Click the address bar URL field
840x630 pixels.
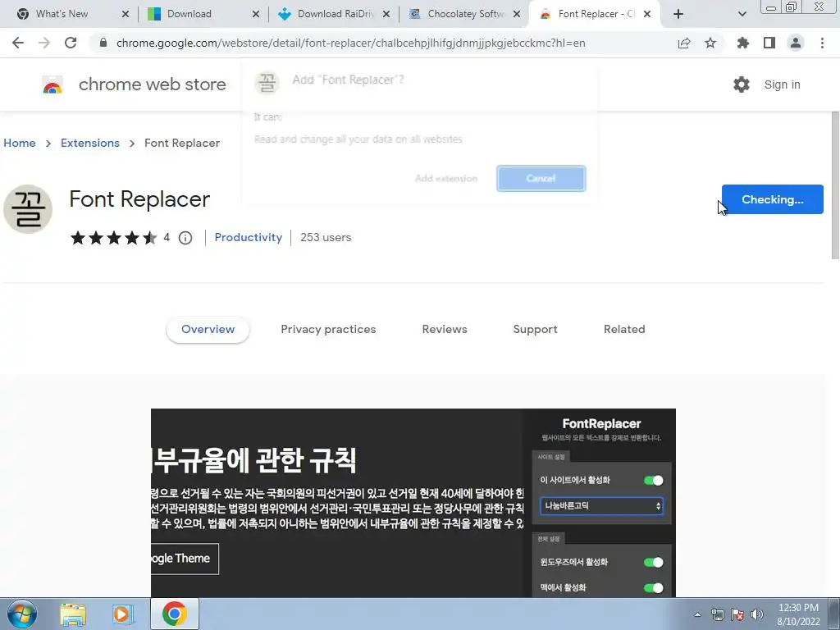(x=351, y=43)
